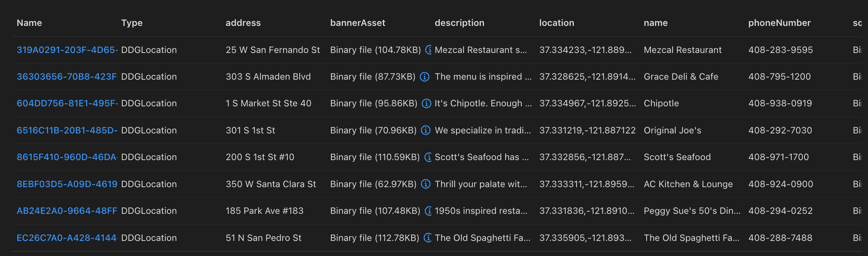
Task: Select description 'It's Chipotle. Enough ...'
Action: point(483,103)
